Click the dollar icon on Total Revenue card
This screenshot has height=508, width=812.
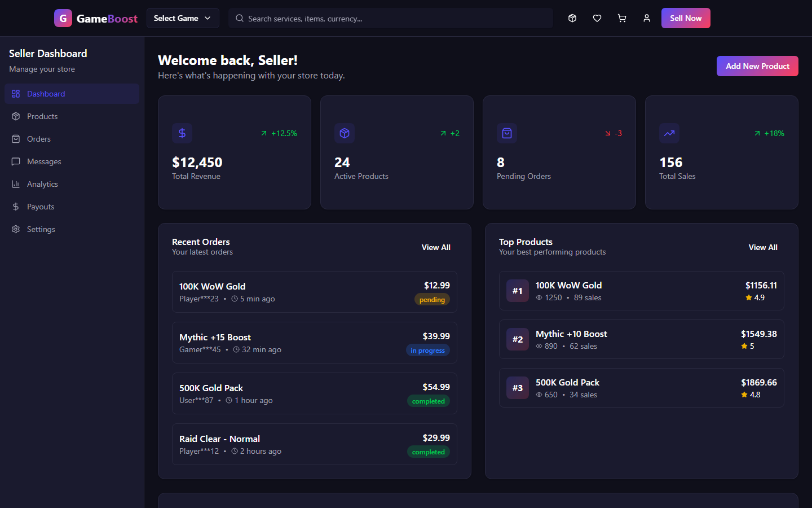(182, 133)
